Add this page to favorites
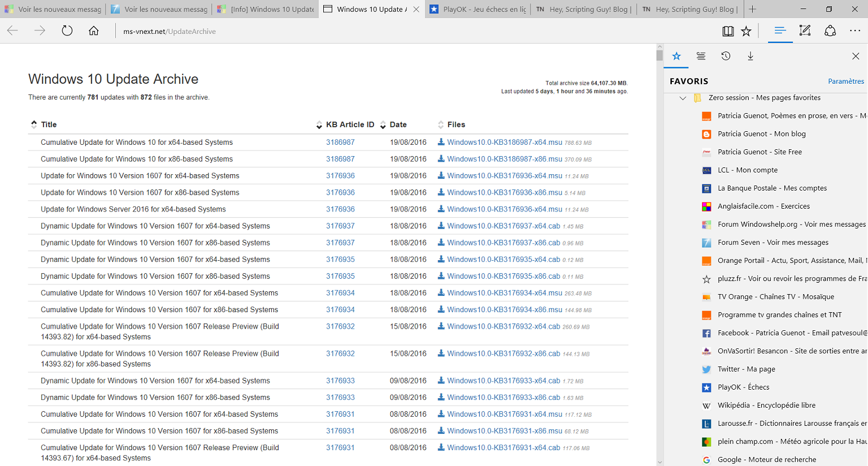 click(x=747, y=31)
